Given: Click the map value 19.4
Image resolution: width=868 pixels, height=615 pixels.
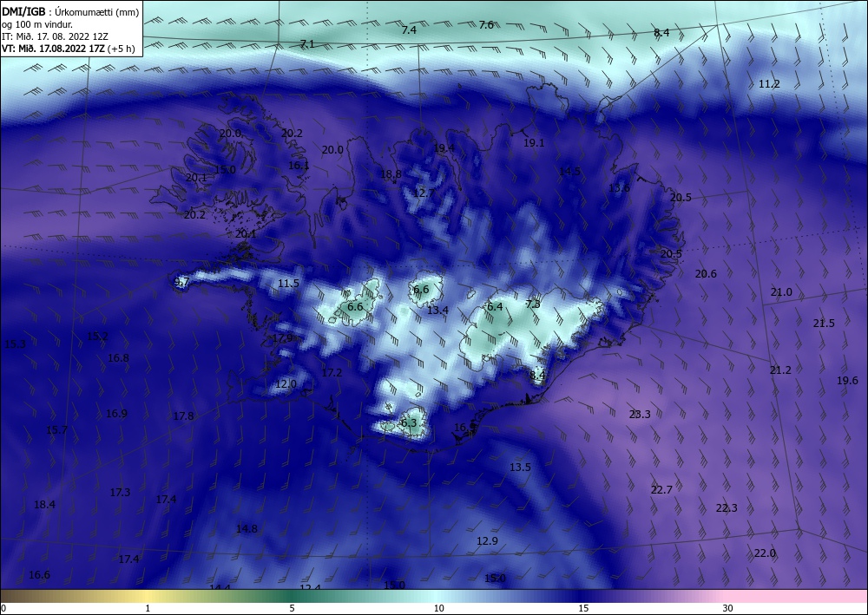Looking at the screenshot, I should [x=444, y=147].
